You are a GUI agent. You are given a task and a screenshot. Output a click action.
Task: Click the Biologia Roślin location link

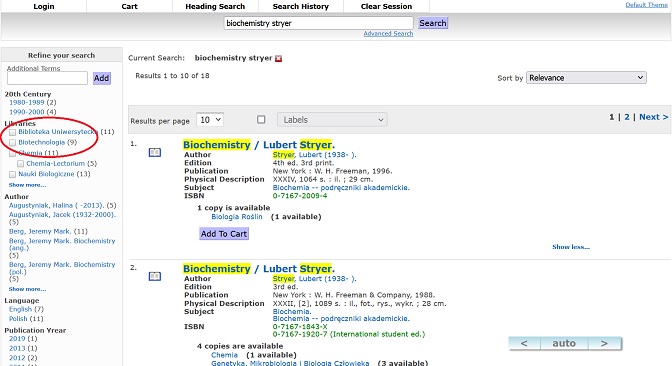(237, 217)
